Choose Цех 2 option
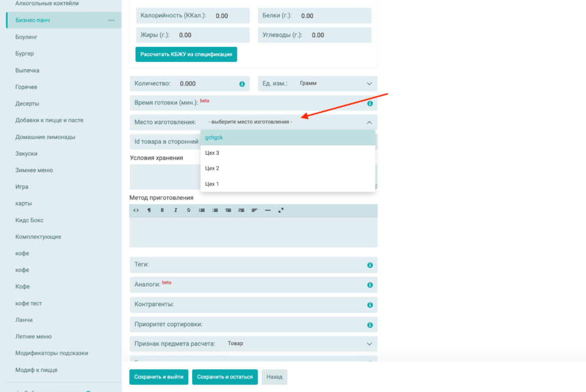This screenshot has width=586, height=392. point(288,168)
